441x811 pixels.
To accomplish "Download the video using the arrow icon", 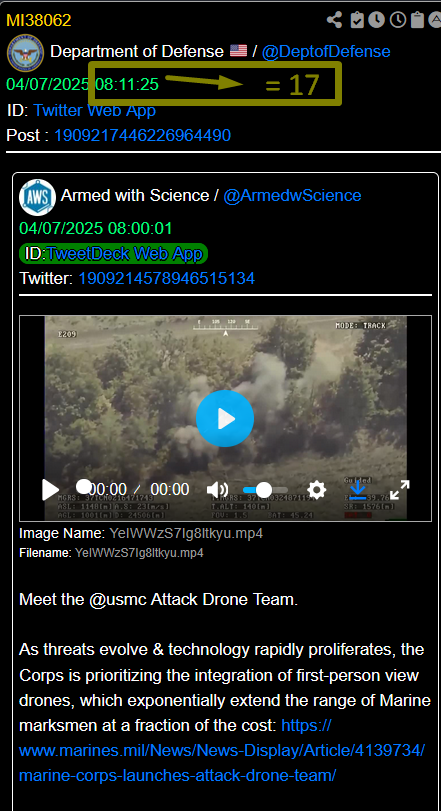I will point(357,490).
